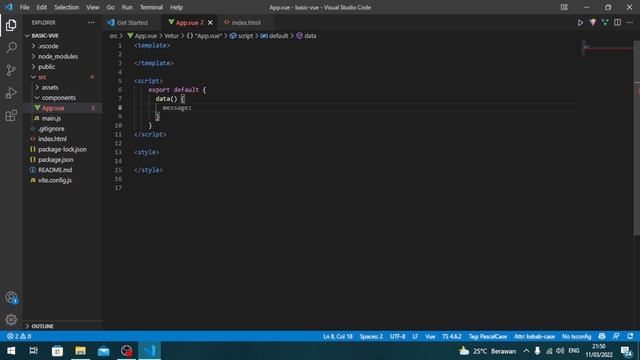Open the Accounts menu icon
This screenshot has width=640, height=360.
(11, 298)
